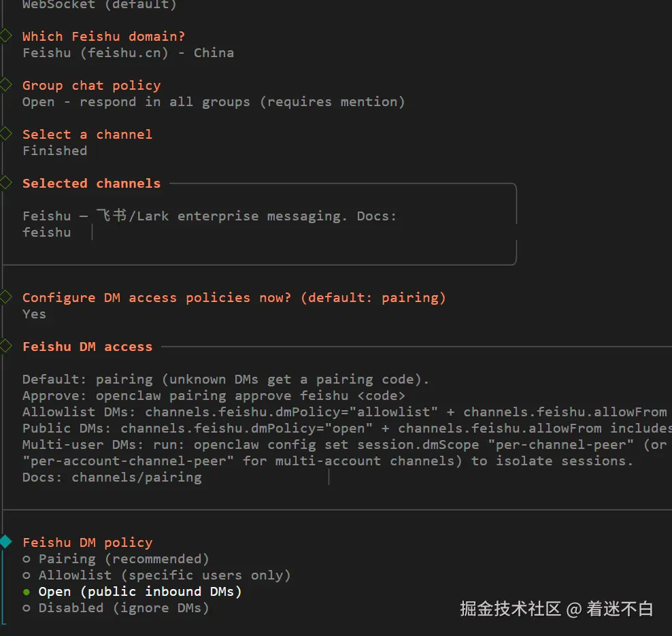
Task: Select the Pairing (recommended) radio option
Action: point(124,558)
